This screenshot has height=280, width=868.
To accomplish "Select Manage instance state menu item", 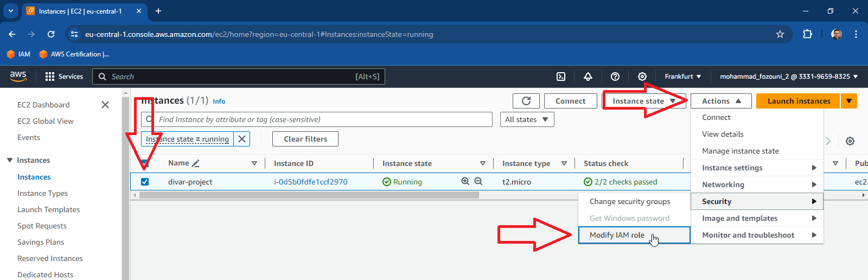I will point(757,151).
